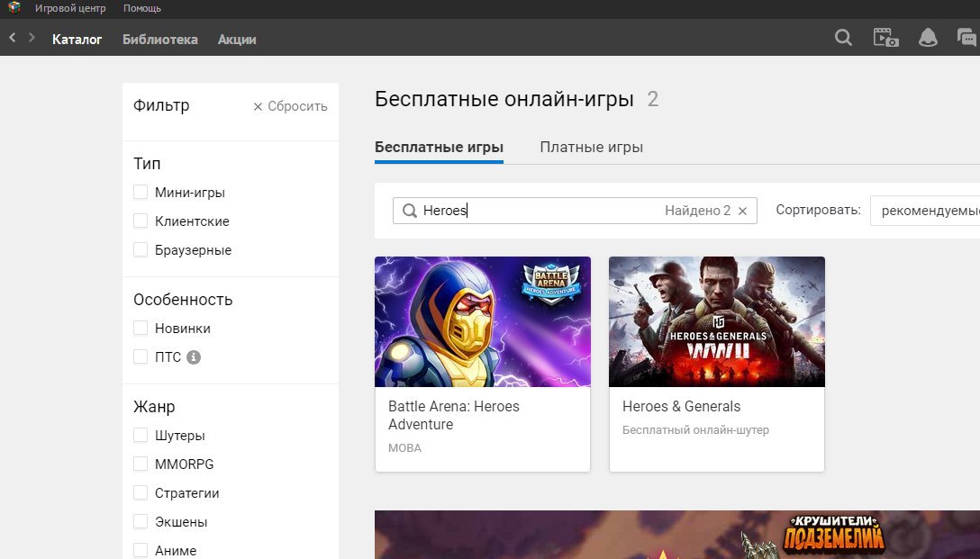Click the Найдено 2 results text

point(697,211)
